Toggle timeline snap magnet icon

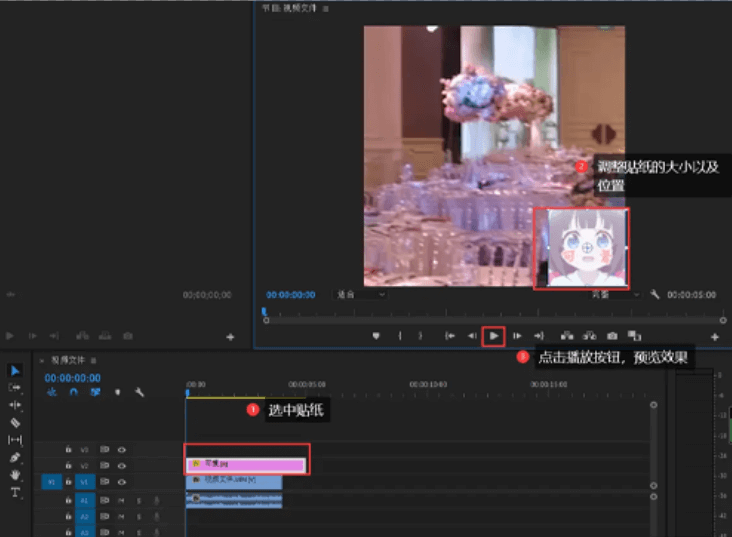[x=73, y=392]
